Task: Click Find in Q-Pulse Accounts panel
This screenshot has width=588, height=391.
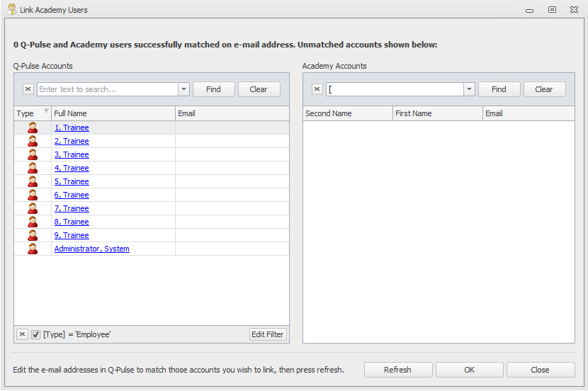Action: [214, 89]
